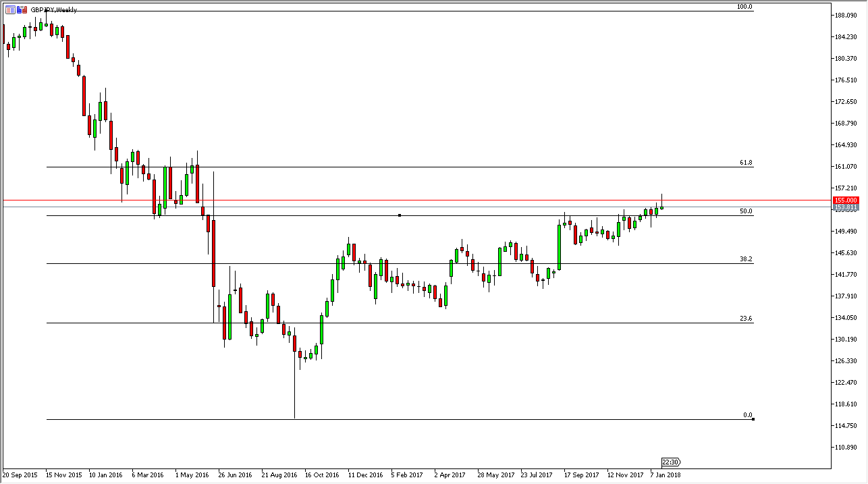The width and height of the screenshot is (868, 484).
Task: Click the 22:30 event marker on timeline
Action: click(670, 462)
